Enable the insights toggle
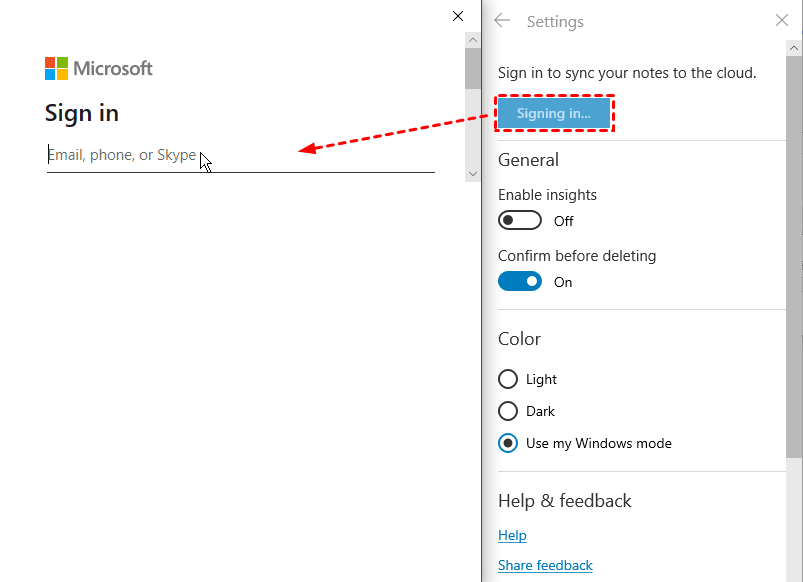 coord(520,220)
